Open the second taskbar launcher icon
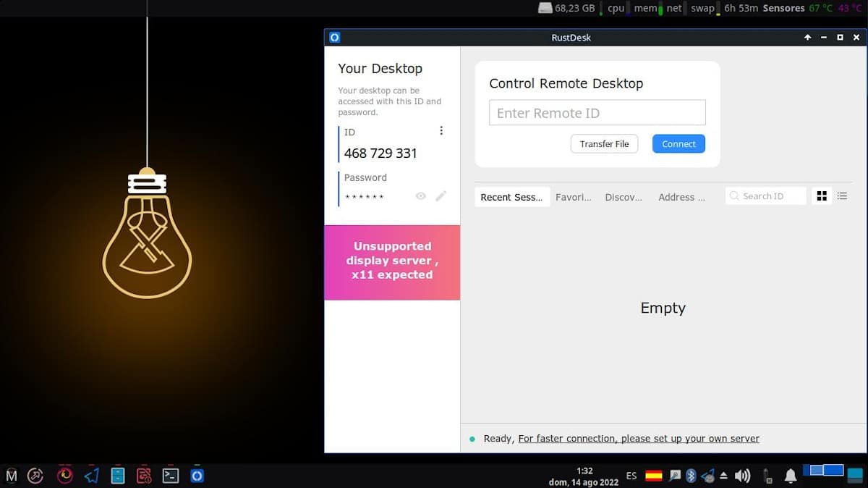This screenshot has width=868, height=488. 35,476
